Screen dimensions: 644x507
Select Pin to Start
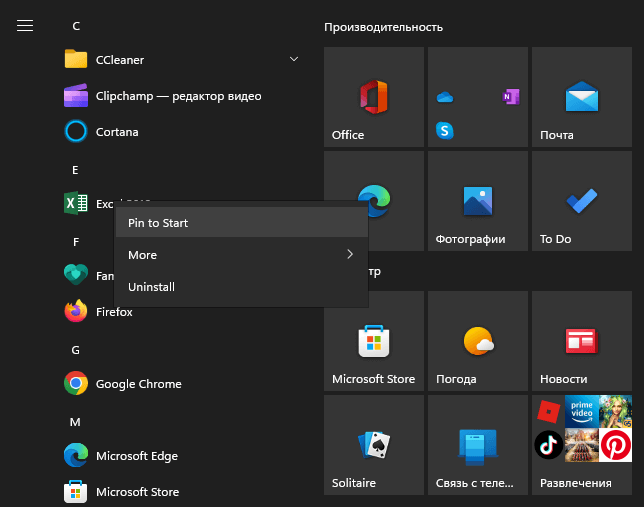(242, 223)
